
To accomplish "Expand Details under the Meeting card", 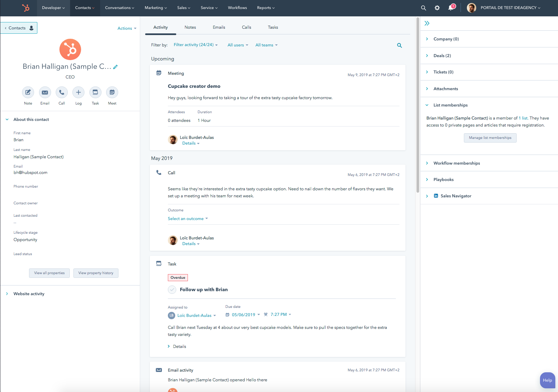I will (191, 143).
